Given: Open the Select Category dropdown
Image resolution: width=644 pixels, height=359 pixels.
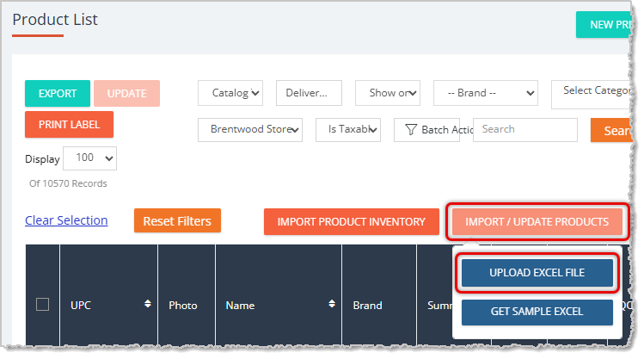Looking at the screenshot, I should click(x=592, y=95).
